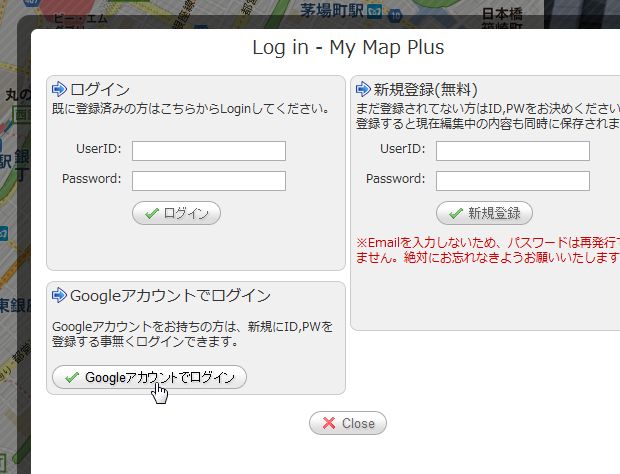Click blue arrow icon beside Googleアカウントでログイン heading

(x=59, y=295)
